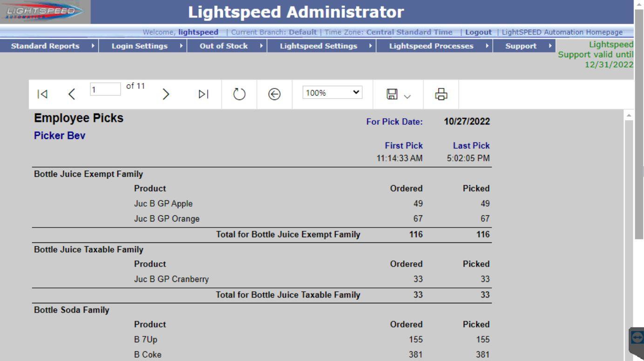This screenshot has height=361, width=644.
Task: Expand the Login Settings menu arrow
Action: pos(181,46)
